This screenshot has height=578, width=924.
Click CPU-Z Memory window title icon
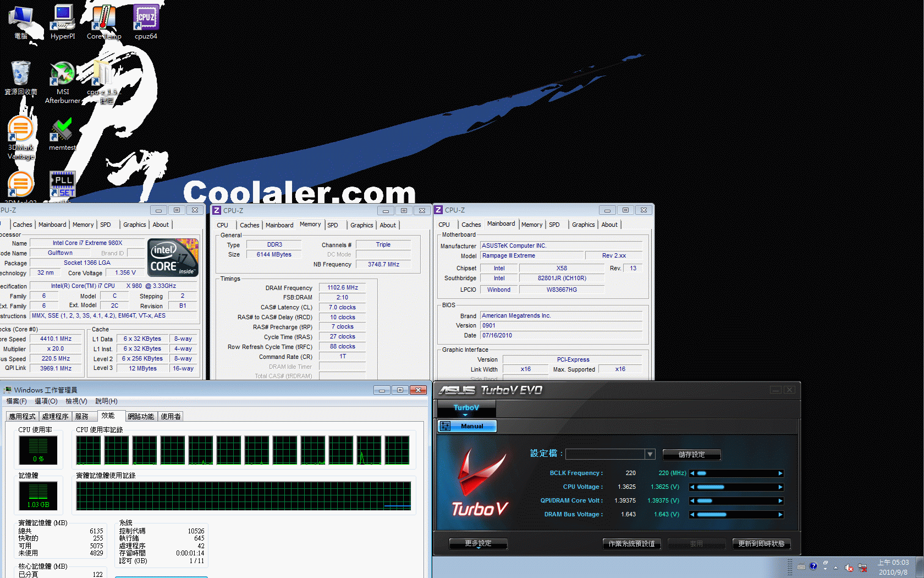[x=217, y=210]
